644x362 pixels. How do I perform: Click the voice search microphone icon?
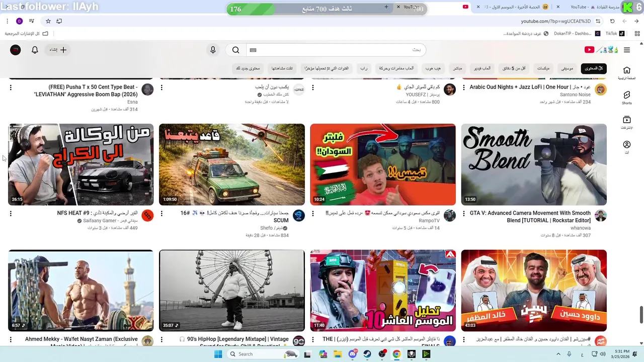tap(213, 50)
